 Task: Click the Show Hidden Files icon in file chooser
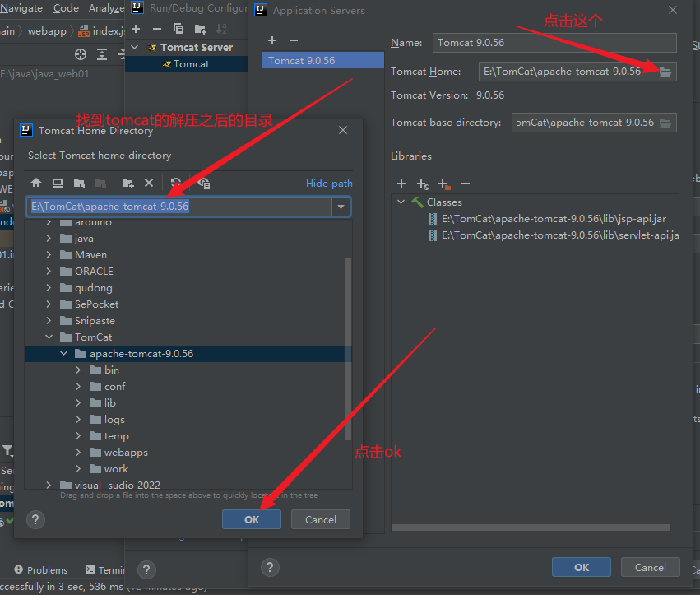(204, 183)
